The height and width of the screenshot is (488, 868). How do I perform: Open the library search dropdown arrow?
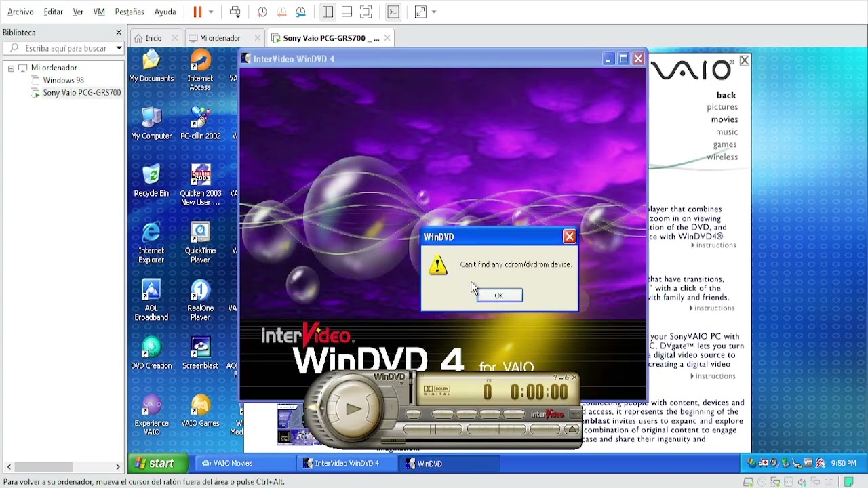click(x=119, y=48)
